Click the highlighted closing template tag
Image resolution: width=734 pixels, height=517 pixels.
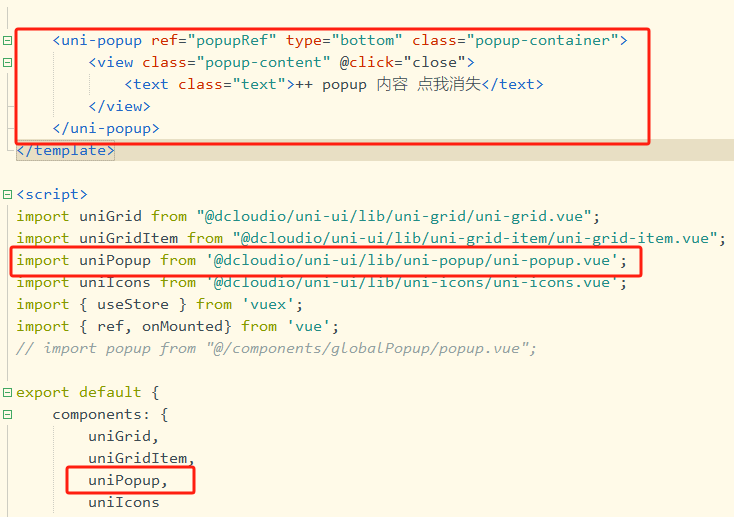click(66, 151)
